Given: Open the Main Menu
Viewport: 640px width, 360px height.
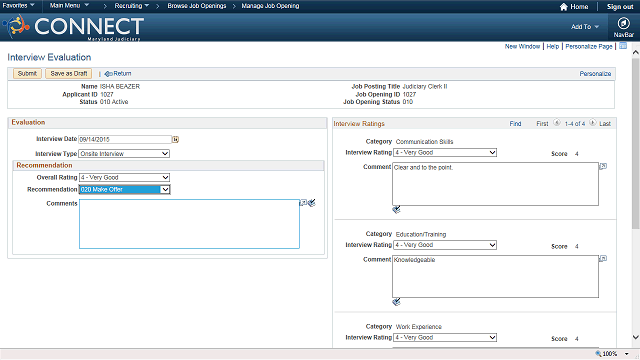Looking at the screenshot, I should [x=69, y=6].
